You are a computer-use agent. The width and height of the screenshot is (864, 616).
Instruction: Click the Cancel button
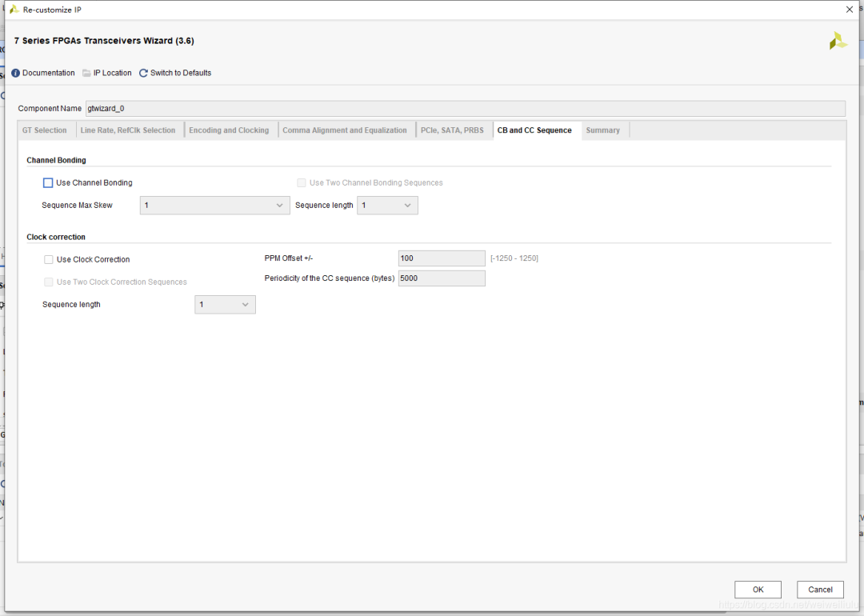[820, 590]
